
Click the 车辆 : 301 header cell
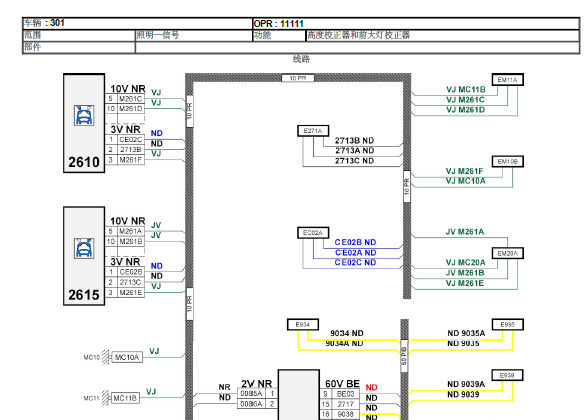click(x=137, y=23)
